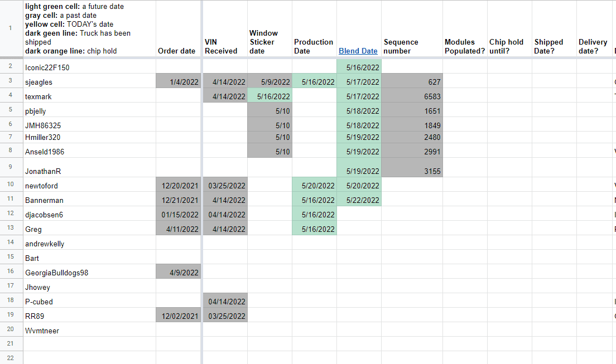This screenshot has height=364, width=616.
Task: Click the Wvmtneer username cell
Action: [x=89, y=331]
